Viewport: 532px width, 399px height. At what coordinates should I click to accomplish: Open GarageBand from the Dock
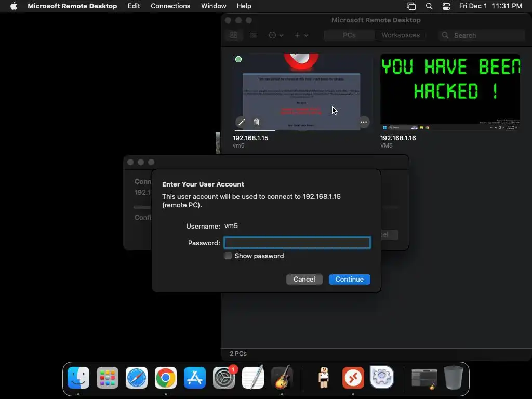pos(282,378)
